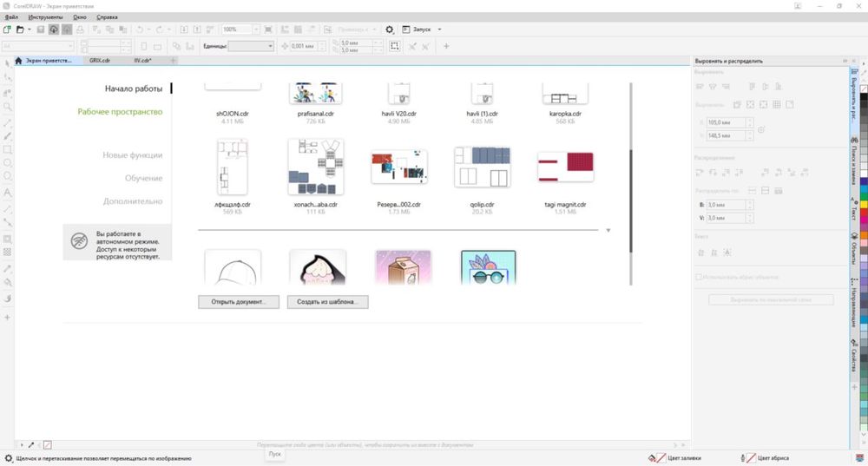
Task: Click landscape orientation page icon
Action: click(x=157, y=47)
